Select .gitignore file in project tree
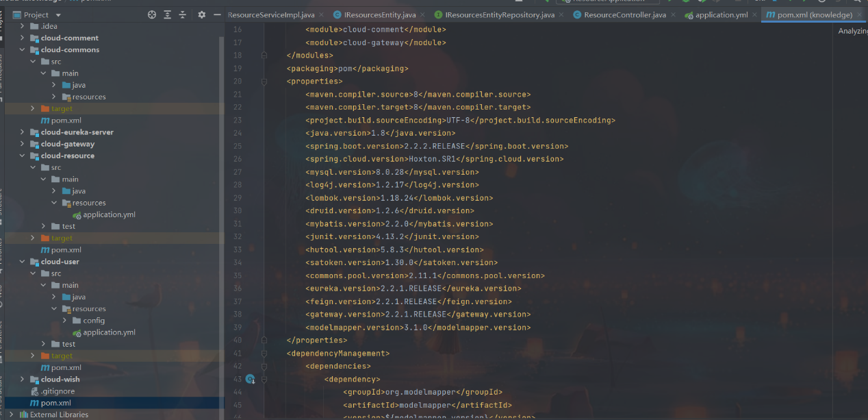 point(58,391)
